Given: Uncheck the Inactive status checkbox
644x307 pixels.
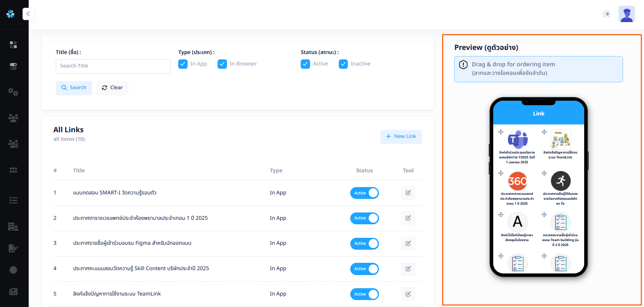Looking at the screenshot, I should (343, 64).
